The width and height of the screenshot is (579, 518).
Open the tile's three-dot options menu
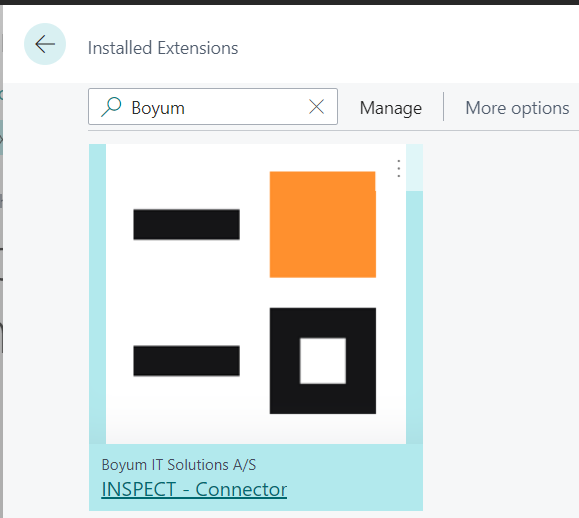pyautogui.click(x=398, y=168)
